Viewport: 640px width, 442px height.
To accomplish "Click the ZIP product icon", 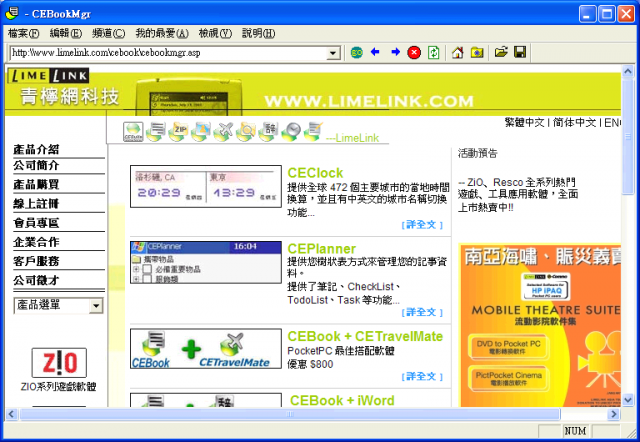I will point(178,131).
